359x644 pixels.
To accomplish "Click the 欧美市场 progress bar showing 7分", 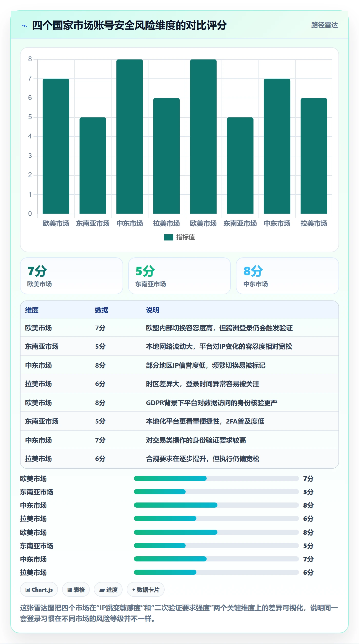I will (x=216, y=478).
